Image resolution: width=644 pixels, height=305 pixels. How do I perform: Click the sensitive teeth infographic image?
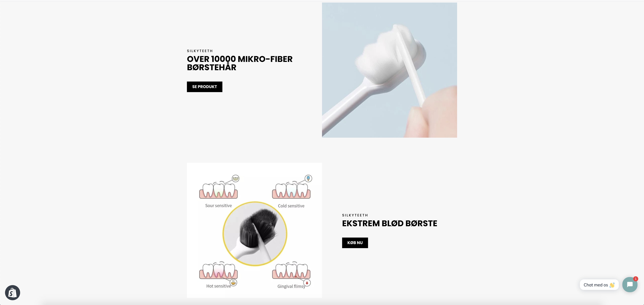coord(254,230)
